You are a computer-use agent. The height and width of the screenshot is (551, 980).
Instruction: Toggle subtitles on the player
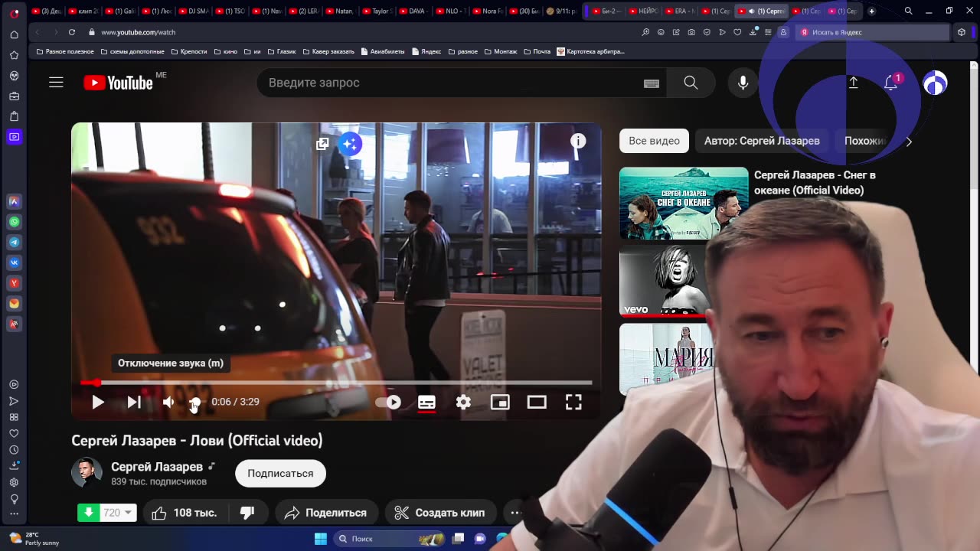[426, 402]
